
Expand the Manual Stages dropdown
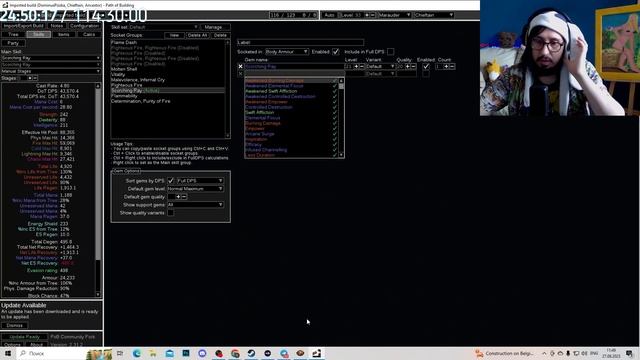coord(51,71)
